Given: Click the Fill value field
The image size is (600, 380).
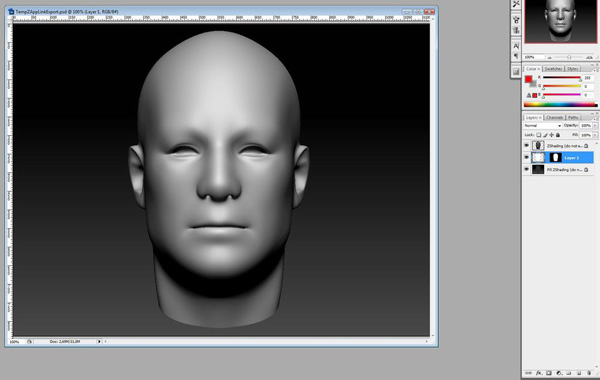Looking at the screenshot, I should (x=586, y=135).
